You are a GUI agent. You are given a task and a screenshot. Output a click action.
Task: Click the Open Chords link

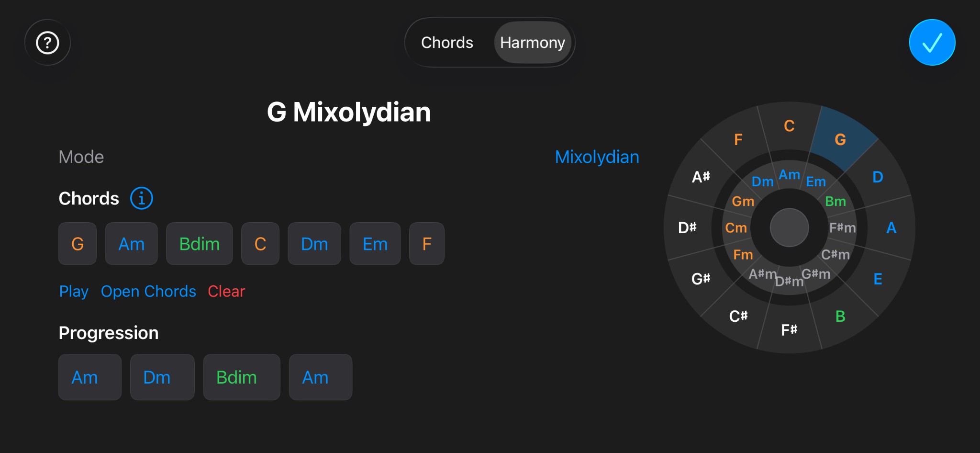pos(148,291)
